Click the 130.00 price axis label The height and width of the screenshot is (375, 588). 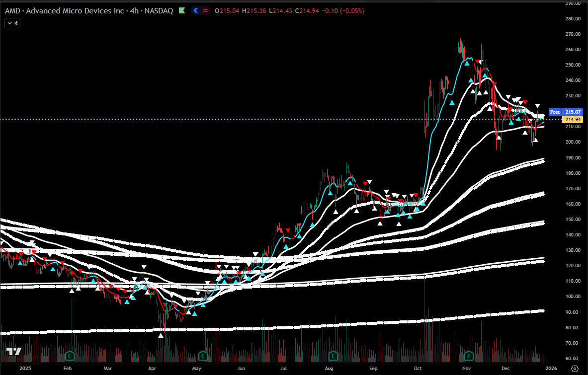pyautogui.click(x=573, y=250)
